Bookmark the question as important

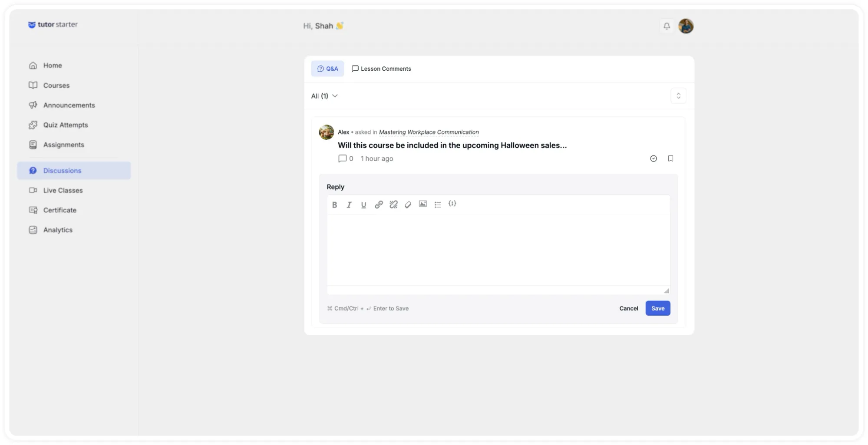(670, 158)
